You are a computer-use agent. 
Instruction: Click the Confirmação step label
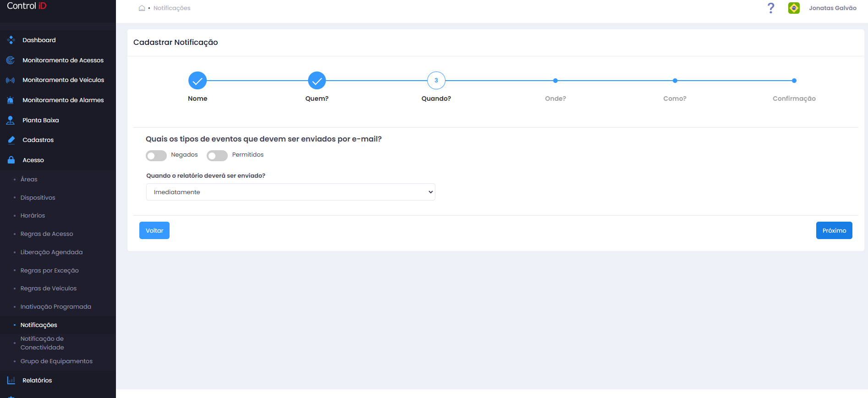794,98
